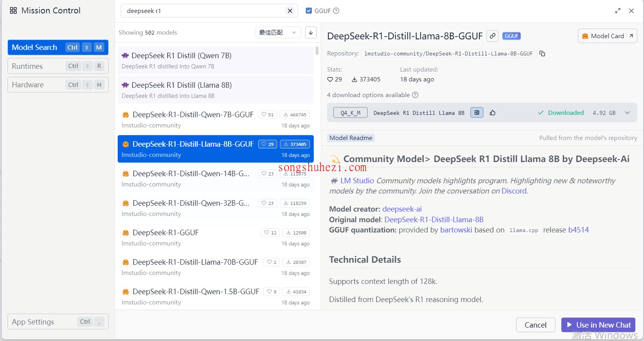Screen dimensions: 644x341
Task: Switch to the Hardware tab
Action: [x=58, y=85]
